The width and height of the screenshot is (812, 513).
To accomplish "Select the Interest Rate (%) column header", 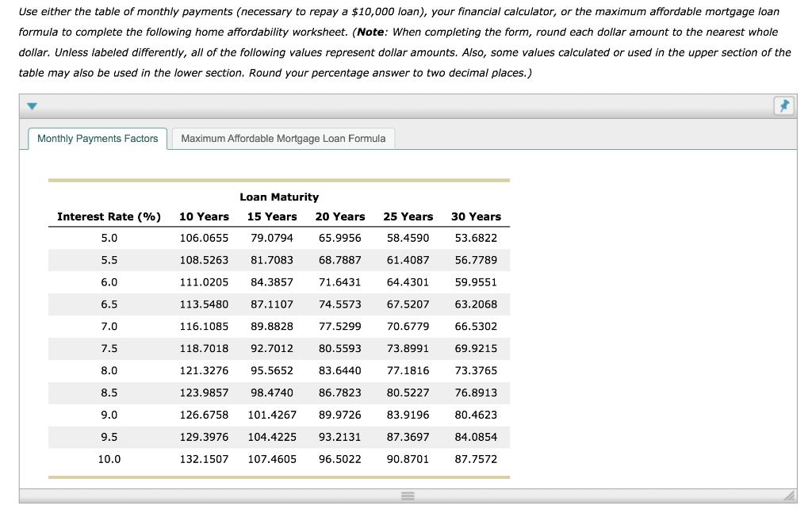I will [109, 216].
